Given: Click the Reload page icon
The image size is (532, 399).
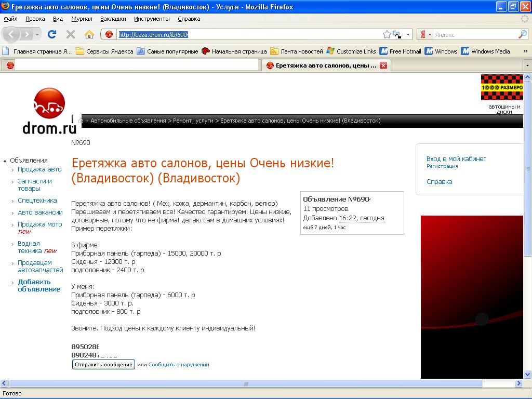Looking at the screenshot, I should tap(52, 34).
